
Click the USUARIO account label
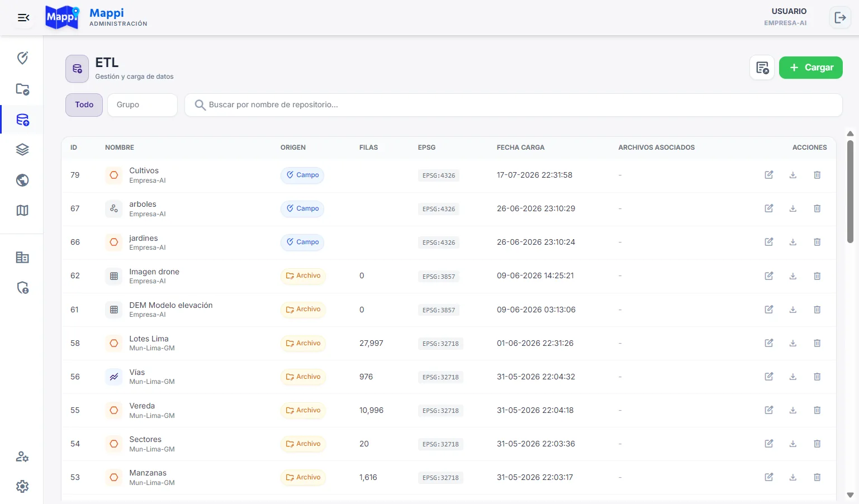[x=789, y=11]
